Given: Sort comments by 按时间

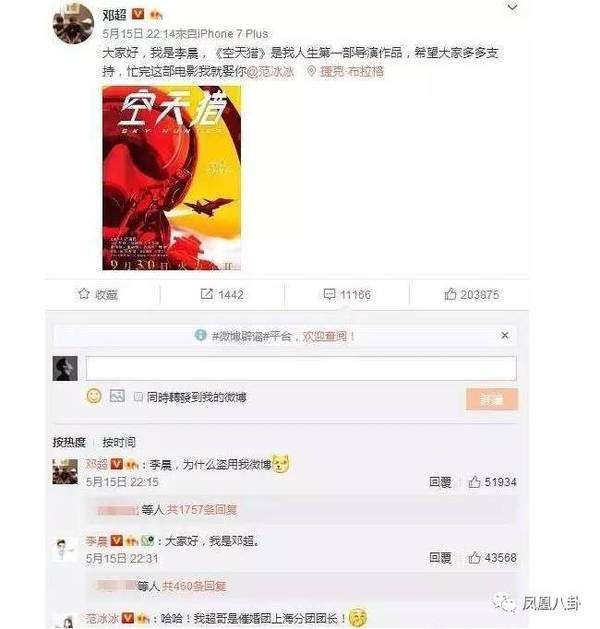Looking at the screenshot, I should pos(119,442).
